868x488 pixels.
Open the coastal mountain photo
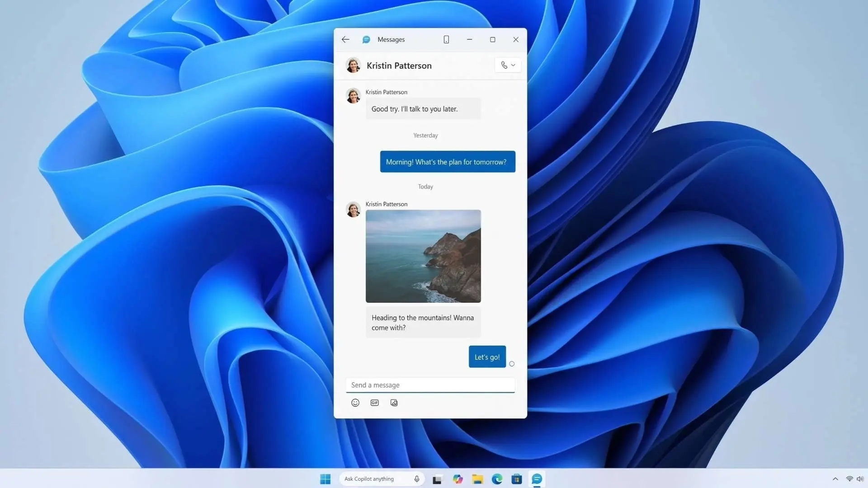coord(423,256)
